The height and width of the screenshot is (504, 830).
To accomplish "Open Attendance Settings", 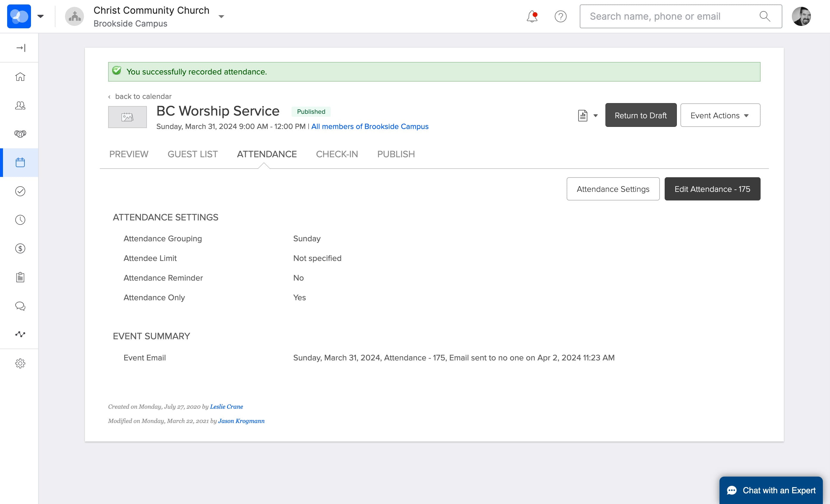I will pyautogui.click(x=613, y=189).
